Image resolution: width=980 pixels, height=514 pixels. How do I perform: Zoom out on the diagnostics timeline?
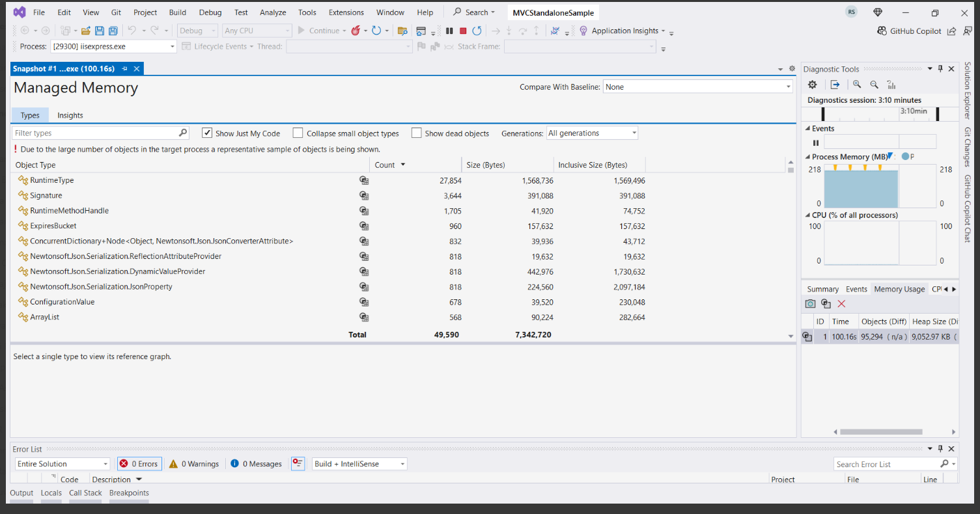pyautogui.click(x=875, y=84)
